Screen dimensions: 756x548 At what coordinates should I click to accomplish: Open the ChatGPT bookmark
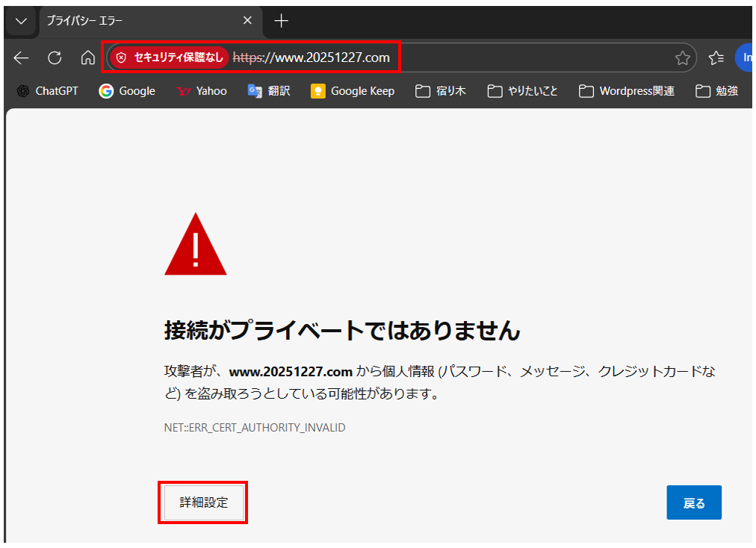[48, 91]
